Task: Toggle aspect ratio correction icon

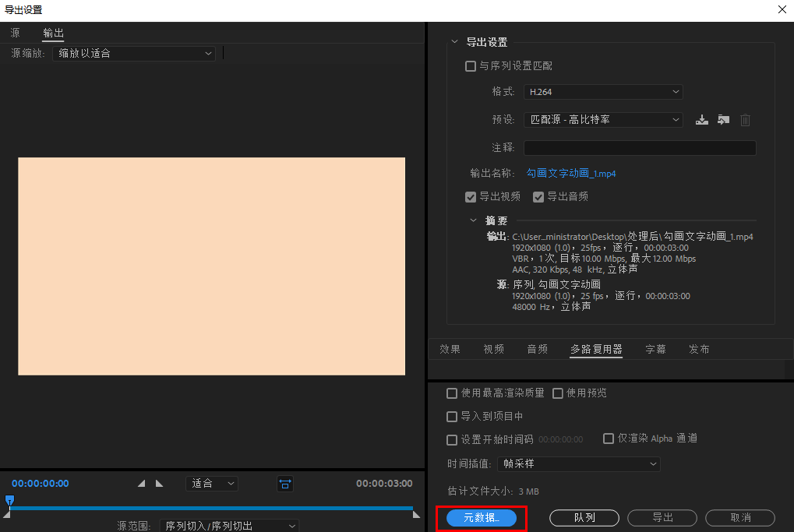Action: click(285, 484)
